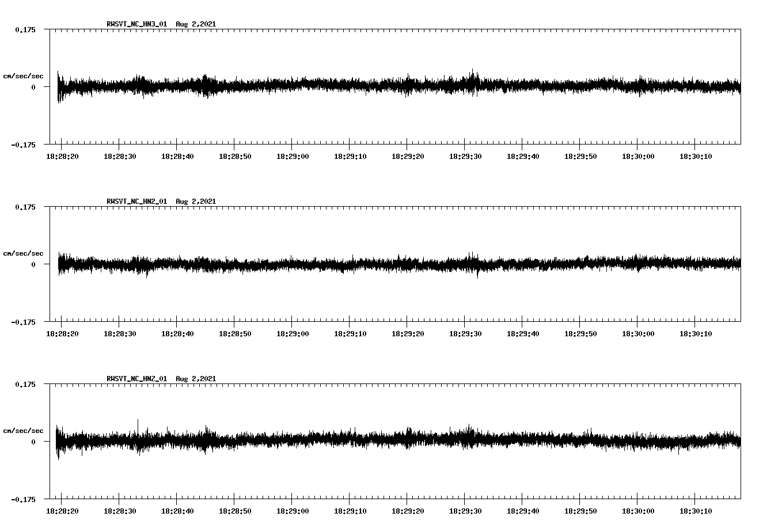Click the cm/sec/sec unit label of the HNZ plot
782x532 pixels.
(23, 431)
